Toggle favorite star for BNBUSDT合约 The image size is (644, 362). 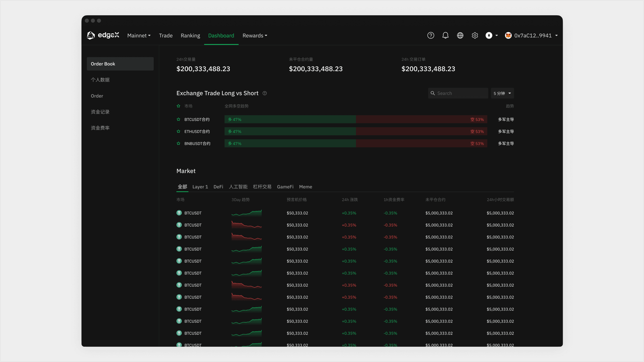click(x=178, y=144)
